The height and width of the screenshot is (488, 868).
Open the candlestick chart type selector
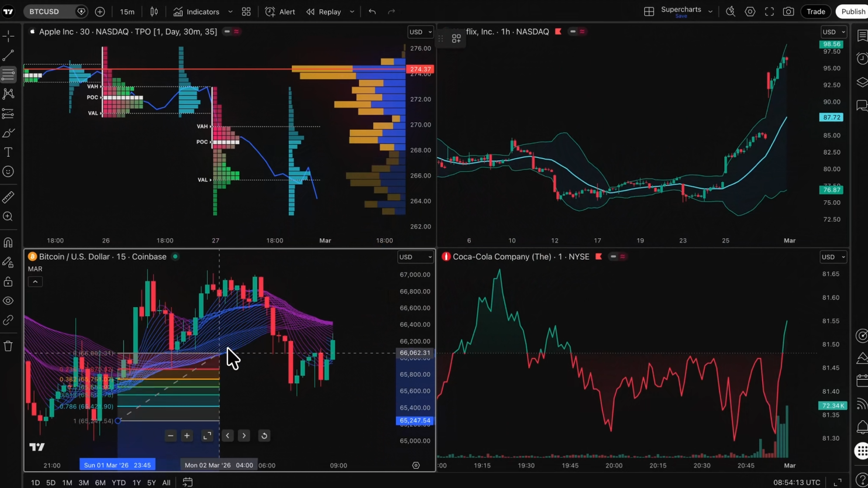(x=154, y=12)
